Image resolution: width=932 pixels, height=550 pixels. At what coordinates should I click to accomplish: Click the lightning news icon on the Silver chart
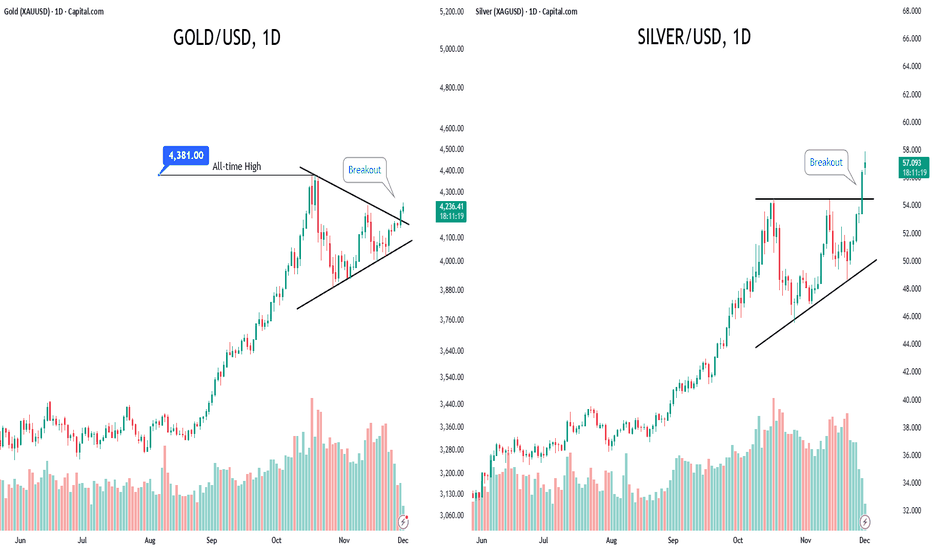(x=865, y=522)
